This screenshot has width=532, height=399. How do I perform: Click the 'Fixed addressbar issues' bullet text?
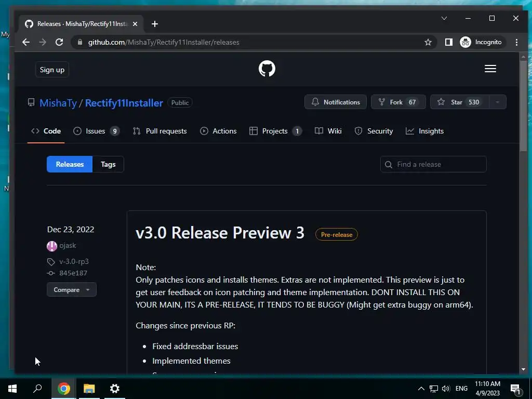coord(195,347)
